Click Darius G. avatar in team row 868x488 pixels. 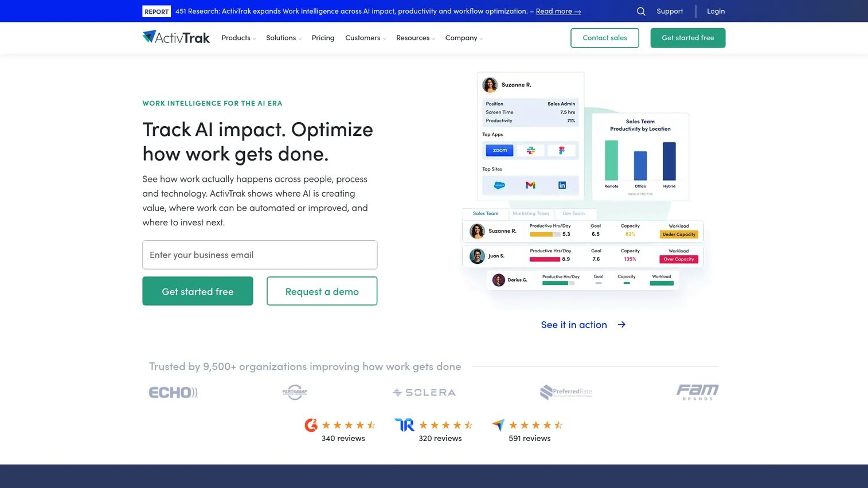499,280
